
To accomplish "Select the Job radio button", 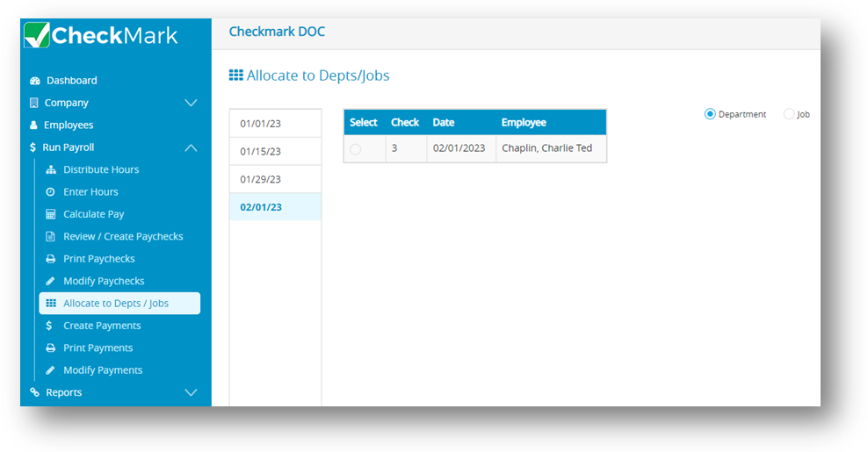I will [x=789, y=114].
